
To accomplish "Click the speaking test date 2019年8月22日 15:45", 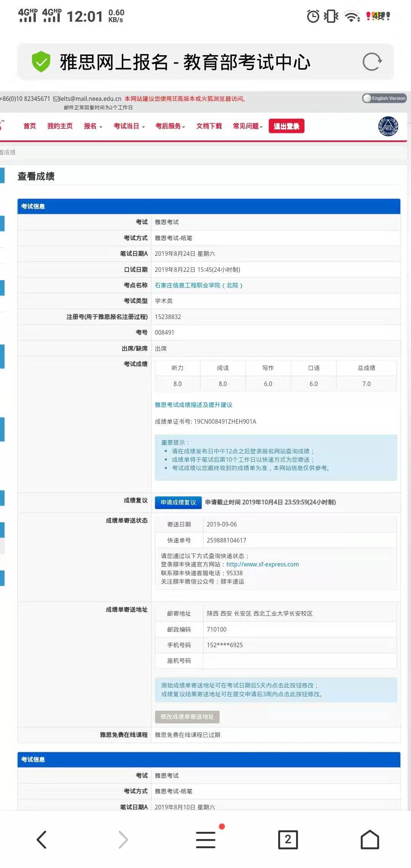I will (x=197, y=270).
